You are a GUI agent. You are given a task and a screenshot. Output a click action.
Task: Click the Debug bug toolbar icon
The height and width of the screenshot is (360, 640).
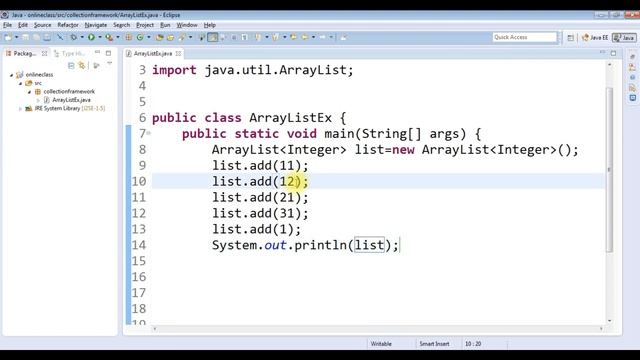tap(74, 37)
